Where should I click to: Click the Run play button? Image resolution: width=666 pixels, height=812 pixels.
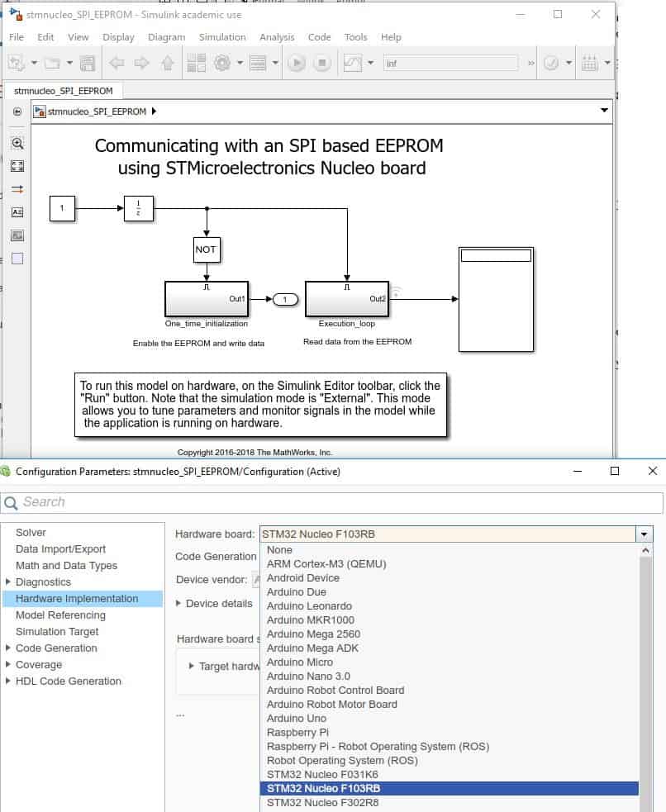coord(297,63)
